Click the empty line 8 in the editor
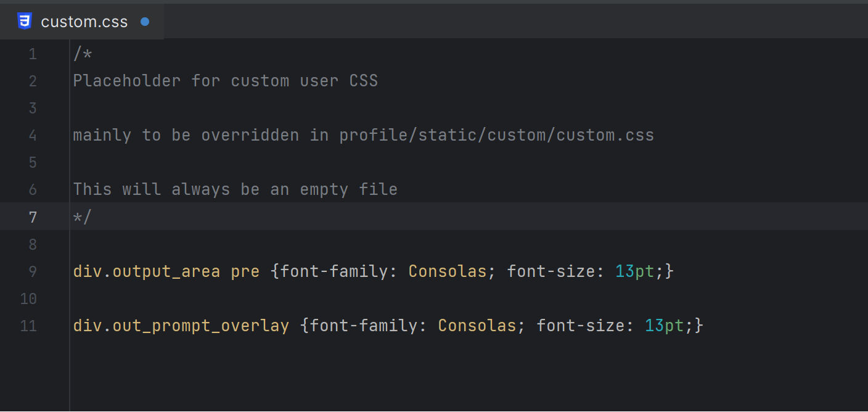The width and height of the screenshot is (868, 412). 247,244
